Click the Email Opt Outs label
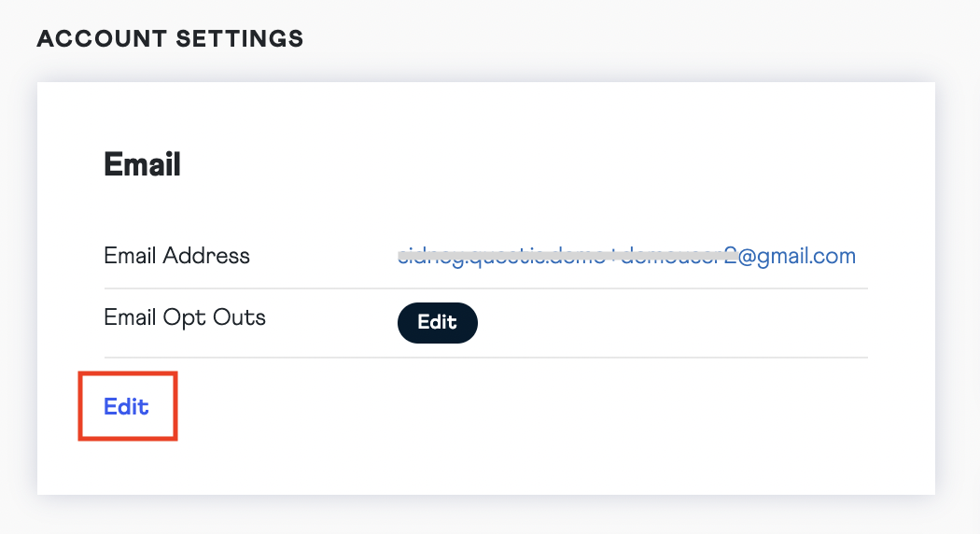Image resolution: width=980 pixels, height=534 pixels. pos(185,317)
